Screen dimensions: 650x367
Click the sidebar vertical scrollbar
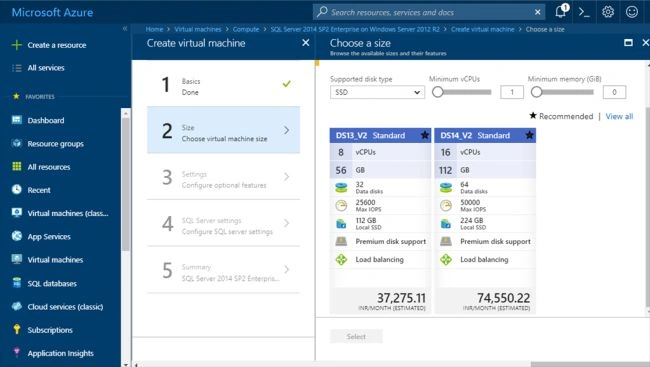(126, 185)
